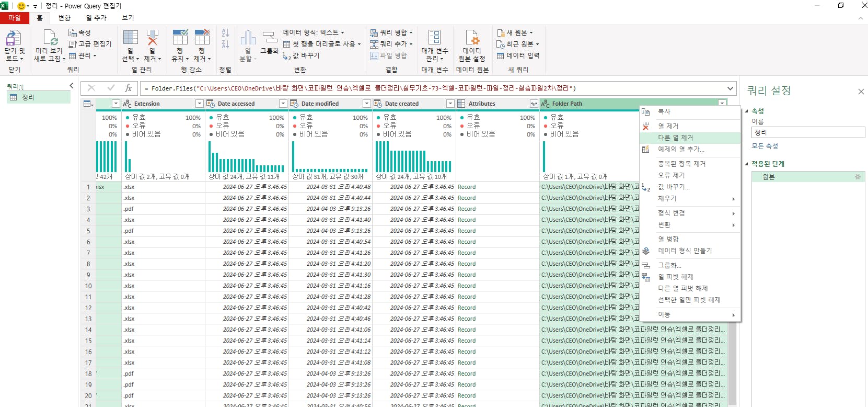The image size is (868, 407).
Task: Click the 미리 보기 새로 고침 icon
Action: 50,38
